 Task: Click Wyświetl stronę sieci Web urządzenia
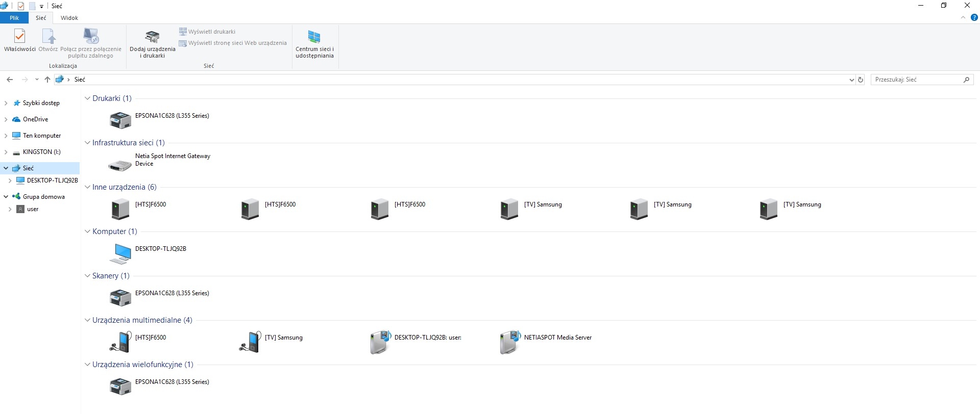click(x=233, y=43)
